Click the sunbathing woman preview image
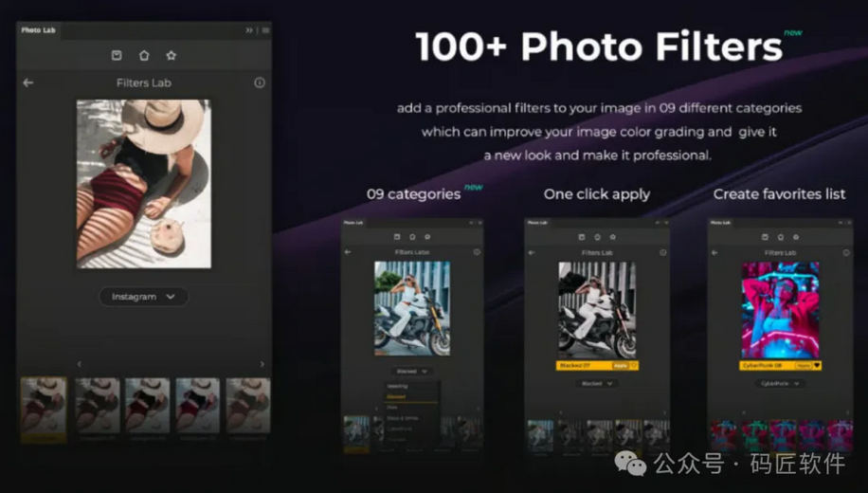Viewport: 868px width, 493px height. pos(144,184)
